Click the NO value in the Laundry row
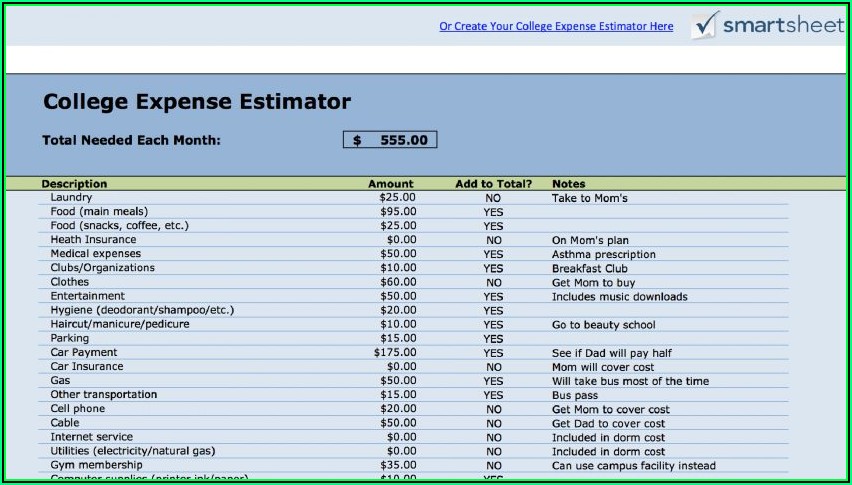Screen dimensions: 852x485 click(493, 198)
